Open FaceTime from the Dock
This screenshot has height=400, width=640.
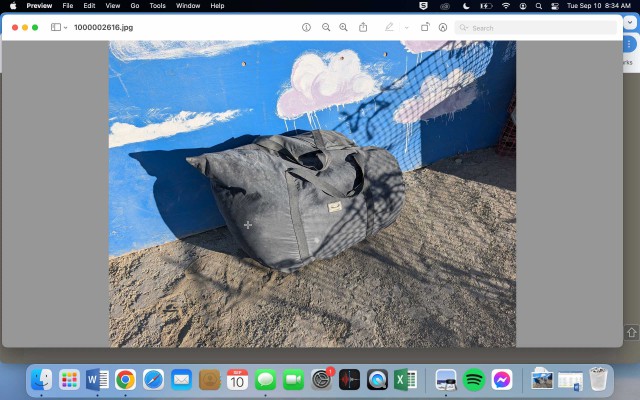[x=293, y=380]
